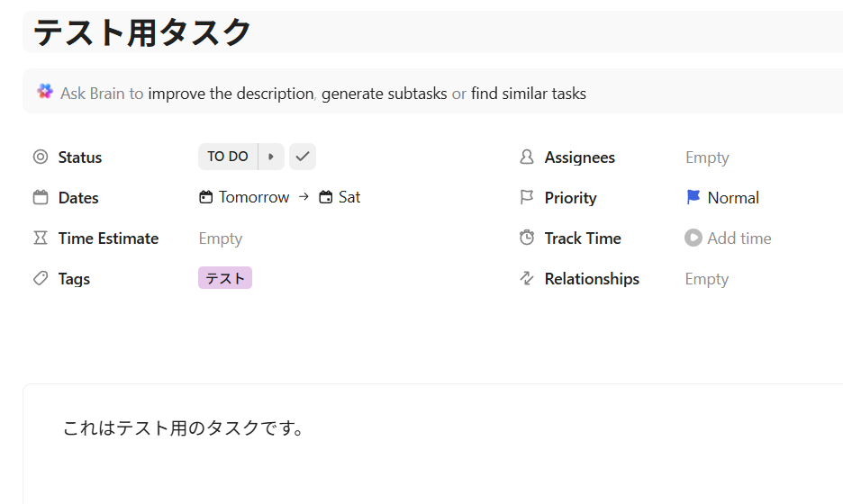
Task: Click the Relationships arrows icon
Action: point(527,279)
